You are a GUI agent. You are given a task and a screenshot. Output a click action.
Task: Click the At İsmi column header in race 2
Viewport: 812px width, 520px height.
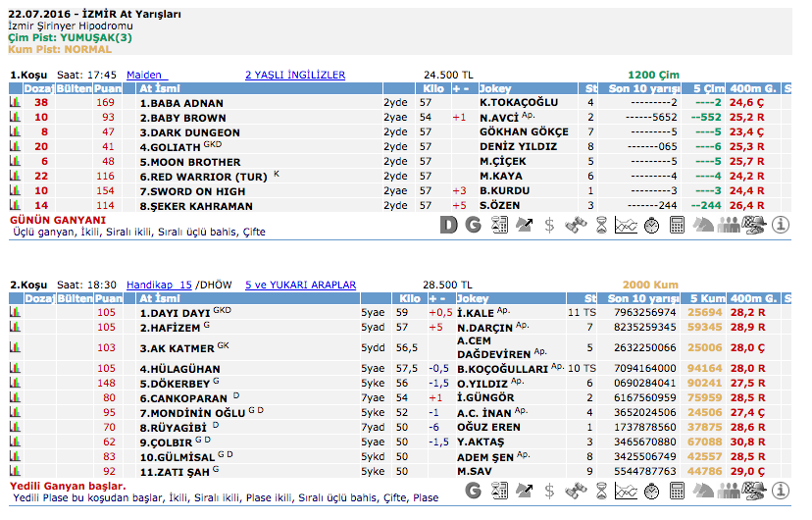(x=157, y=298)
